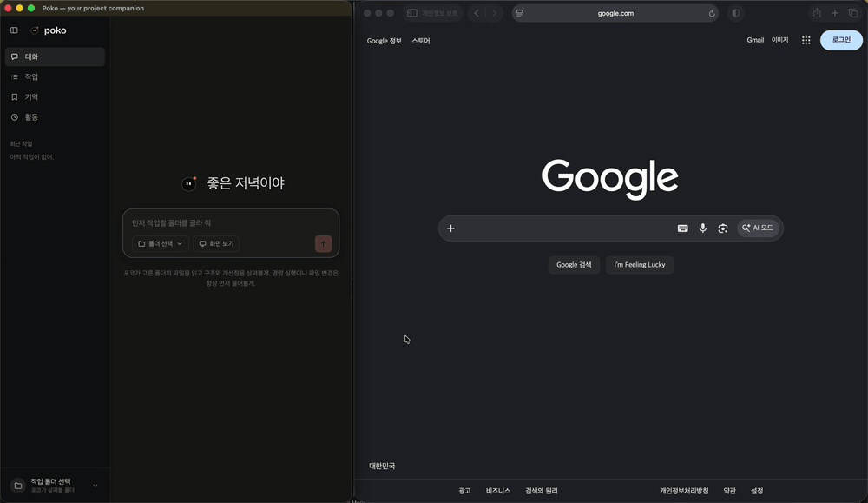
Task: Click the I'm Feeling Lucky button
Action: (640, 265)
